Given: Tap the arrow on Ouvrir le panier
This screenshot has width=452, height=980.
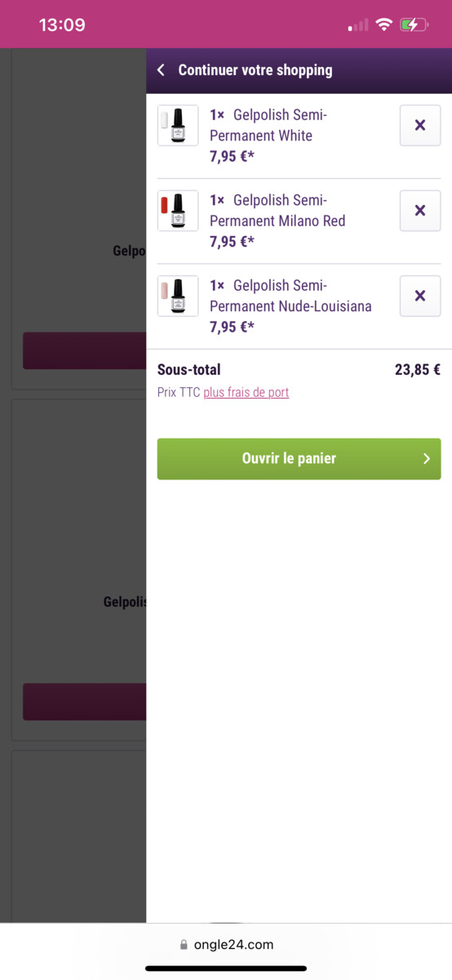Looking at the screenshot, I should click(x=427, y=459).
